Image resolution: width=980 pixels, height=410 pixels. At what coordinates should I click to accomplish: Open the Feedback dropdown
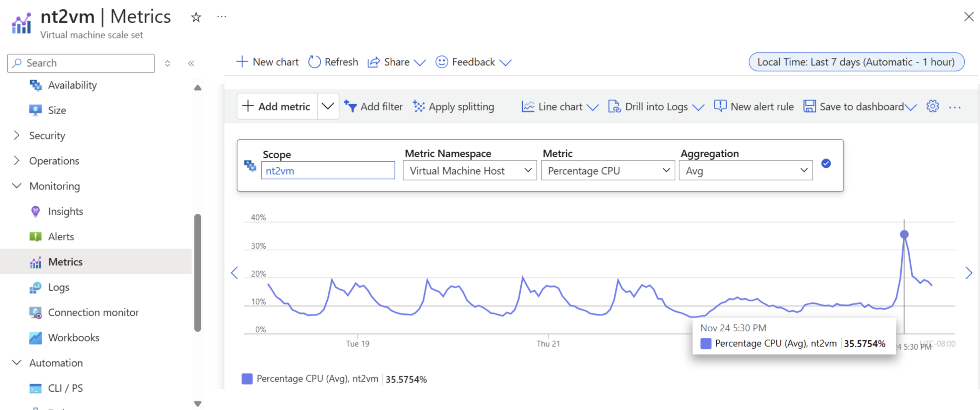point(473,62)
